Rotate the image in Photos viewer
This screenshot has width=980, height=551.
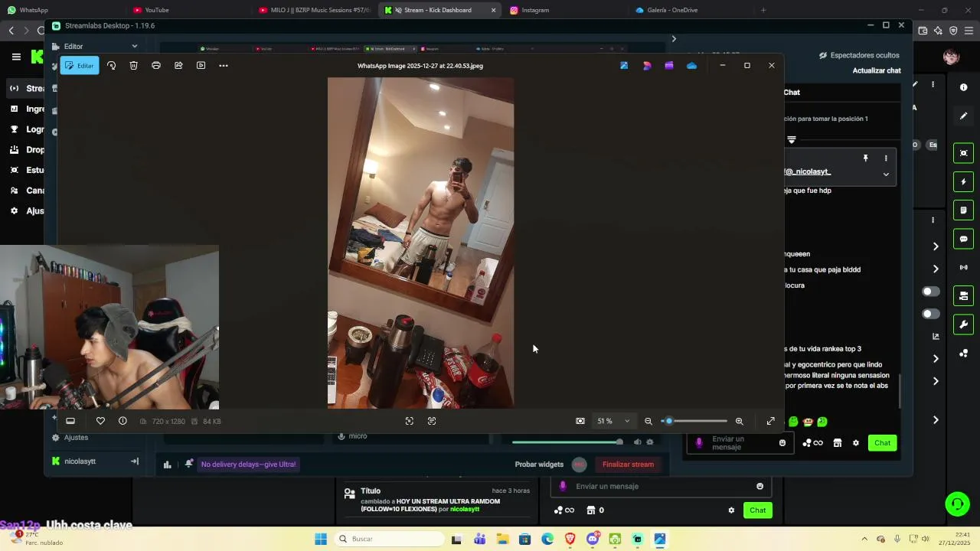click(111, 65)
